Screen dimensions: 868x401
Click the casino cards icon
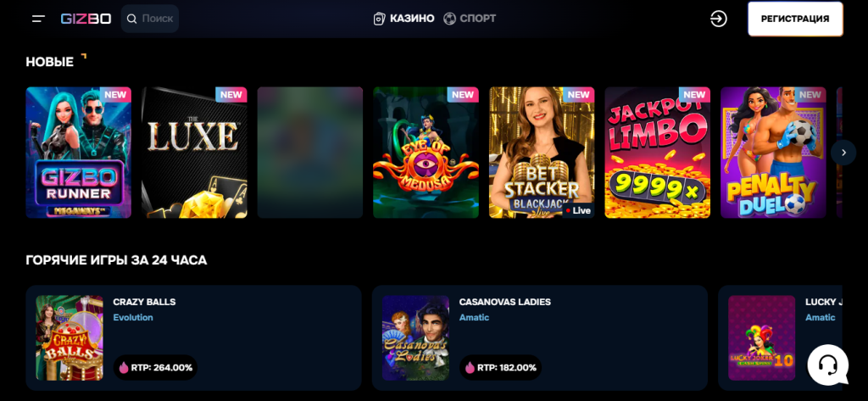[x=379, y=19]
